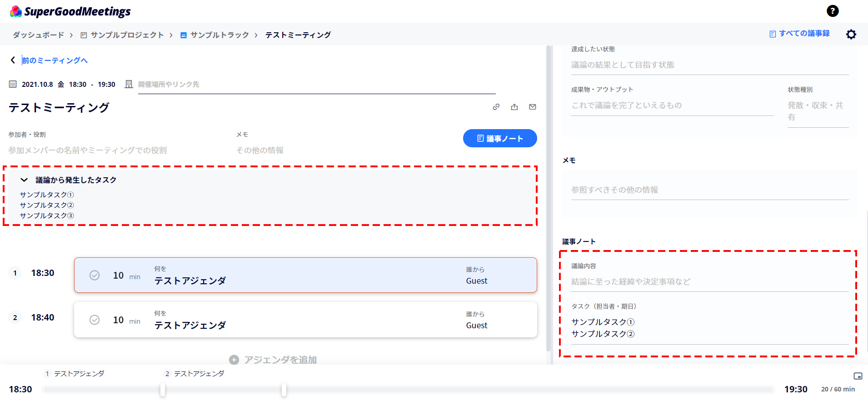This screenshot has width=868, height=406.
Task: Click the copy link icon
Action: pyautogui.click(x=496, y=107)
